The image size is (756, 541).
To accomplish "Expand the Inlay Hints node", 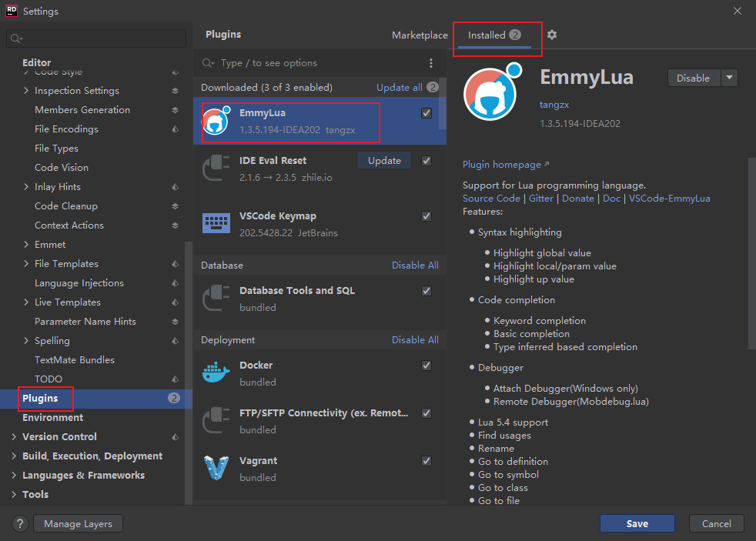I will point(26,187).
